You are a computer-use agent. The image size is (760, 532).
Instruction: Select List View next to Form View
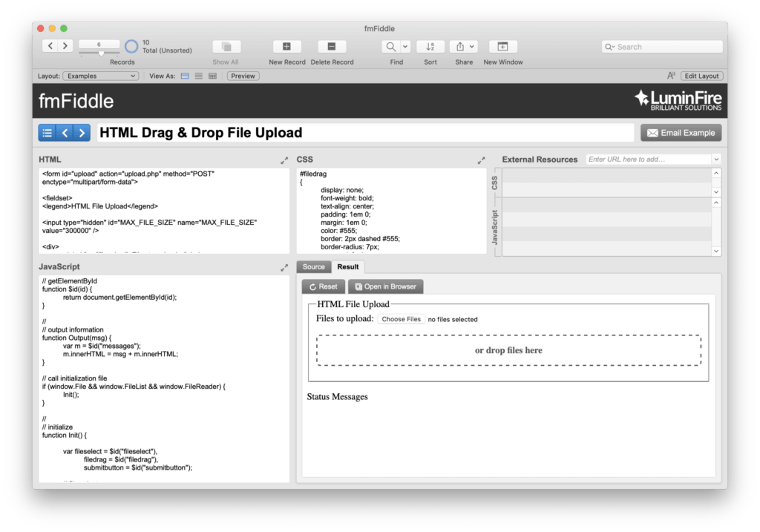tap(199, 75)
